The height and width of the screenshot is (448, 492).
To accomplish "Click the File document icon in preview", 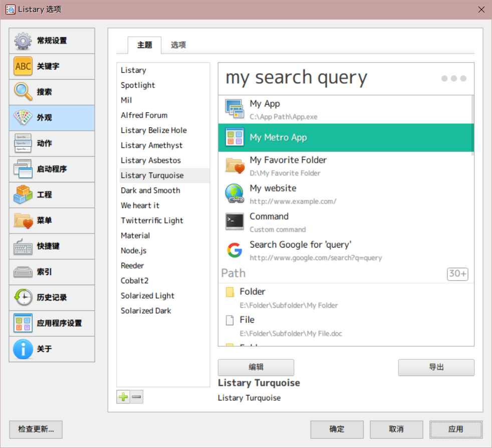I will click(x=230, y=320).
